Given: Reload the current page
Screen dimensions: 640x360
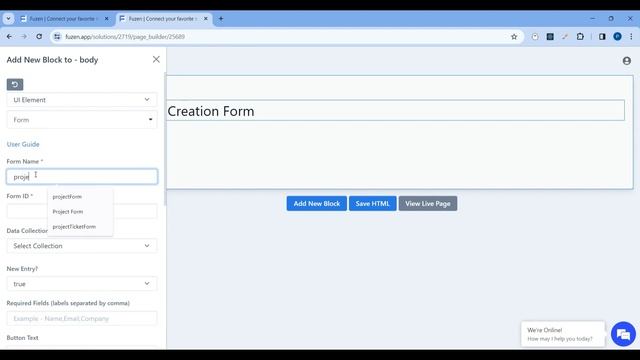Looking at the screenshot, I should point(39,37).
